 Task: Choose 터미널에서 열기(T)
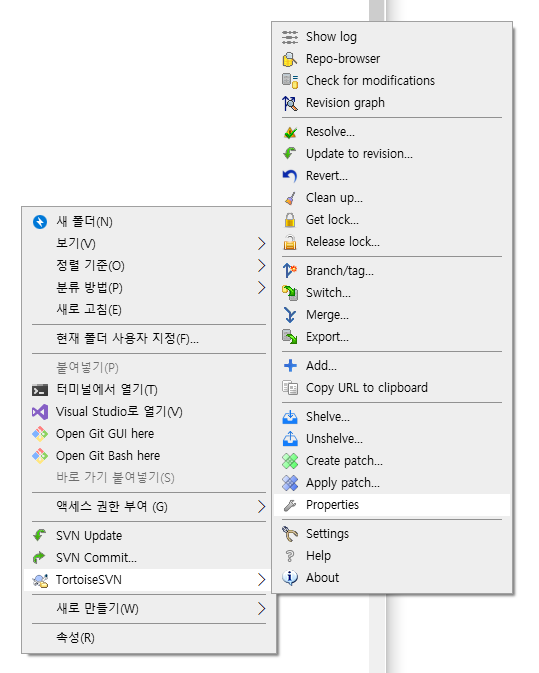click(x=148, y=390)
